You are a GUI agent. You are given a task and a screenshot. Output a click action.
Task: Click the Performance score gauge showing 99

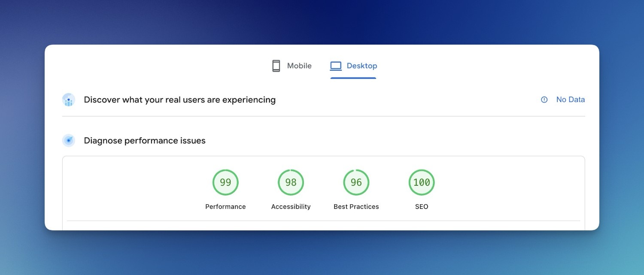(x=225, y=182)
